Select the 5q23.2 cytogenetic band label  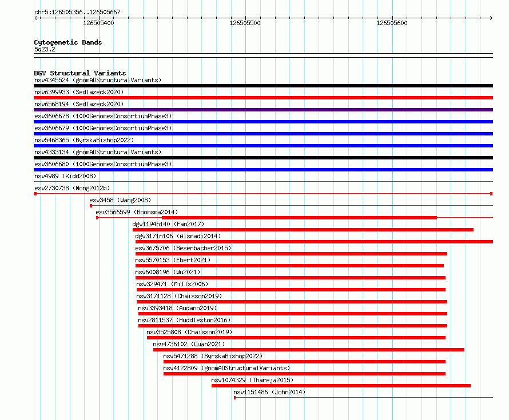[x=45, y=49]
